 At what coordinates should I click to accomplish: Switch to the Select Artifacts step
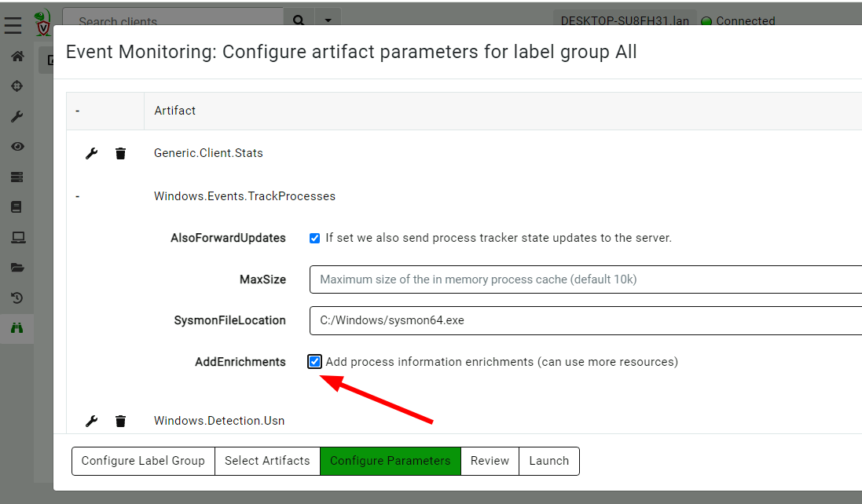pos(267,461)
